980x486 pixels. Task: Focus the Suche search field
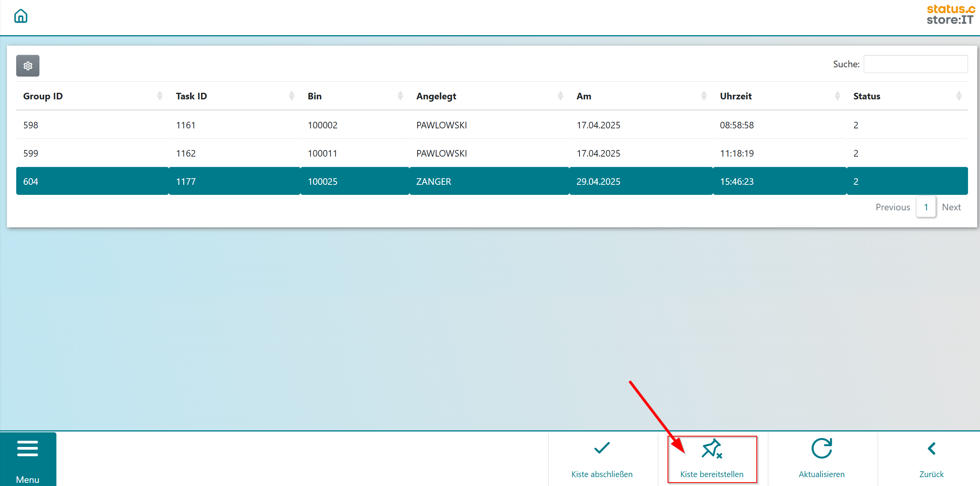tap(915, 64)
